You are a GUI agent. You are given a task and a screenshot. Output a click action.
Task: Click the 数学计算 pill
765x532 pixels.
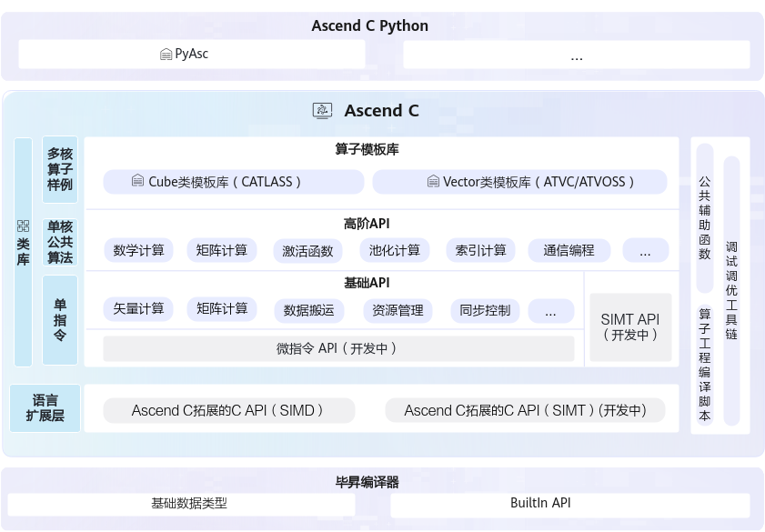coord(139,250)
